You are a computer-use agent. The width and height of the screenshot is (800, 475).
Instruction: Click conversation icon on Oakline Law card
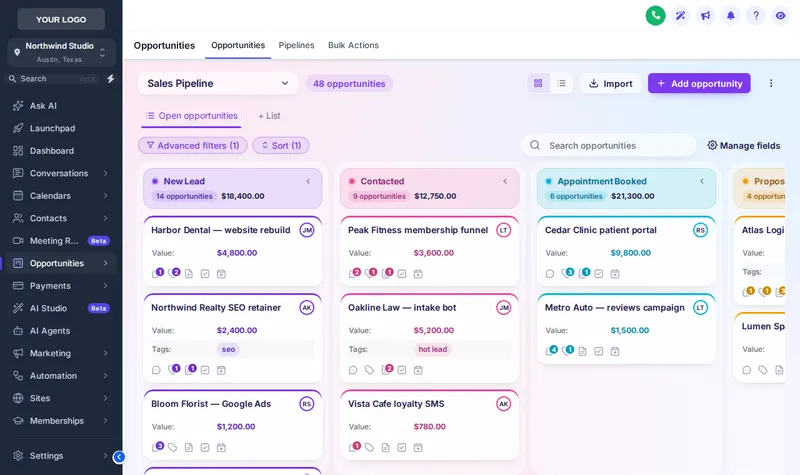[353, 370]
